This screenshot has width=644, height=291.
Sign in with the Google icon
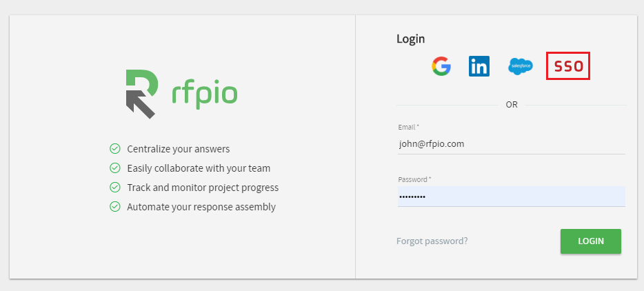coord(441,66)
